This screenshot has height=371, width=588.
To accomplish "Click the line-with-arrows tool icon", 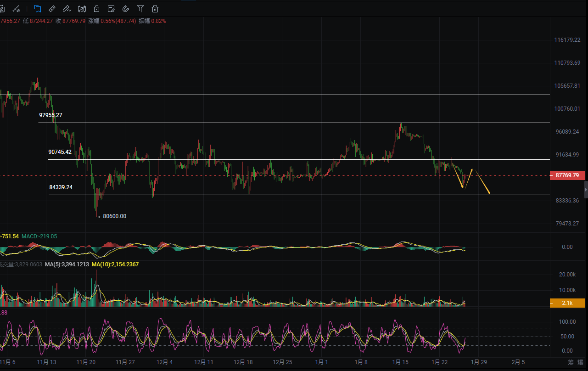I will pyautogui.click(x=17, y=9).
